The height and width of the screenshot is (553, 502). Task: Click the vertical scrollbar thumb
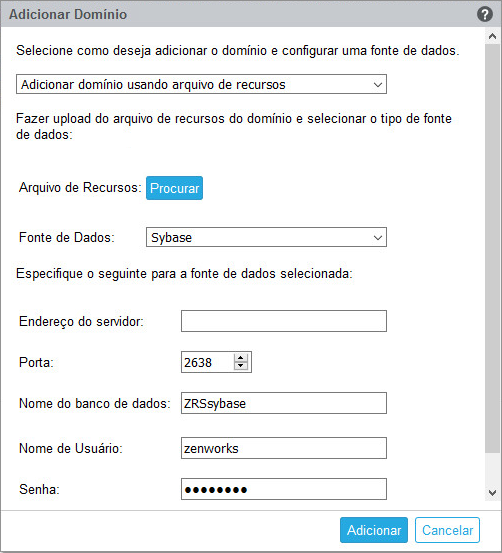(492, 249)
